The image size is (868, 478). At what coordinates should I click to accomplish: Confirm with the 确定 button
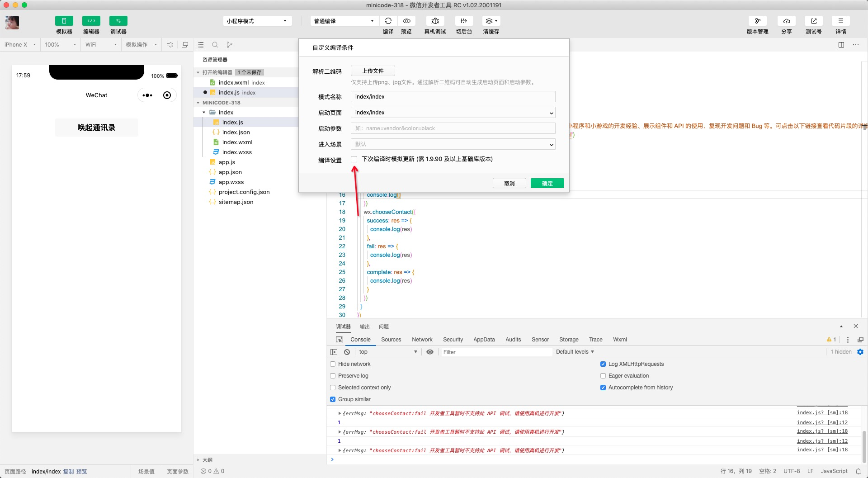(547, 183)
